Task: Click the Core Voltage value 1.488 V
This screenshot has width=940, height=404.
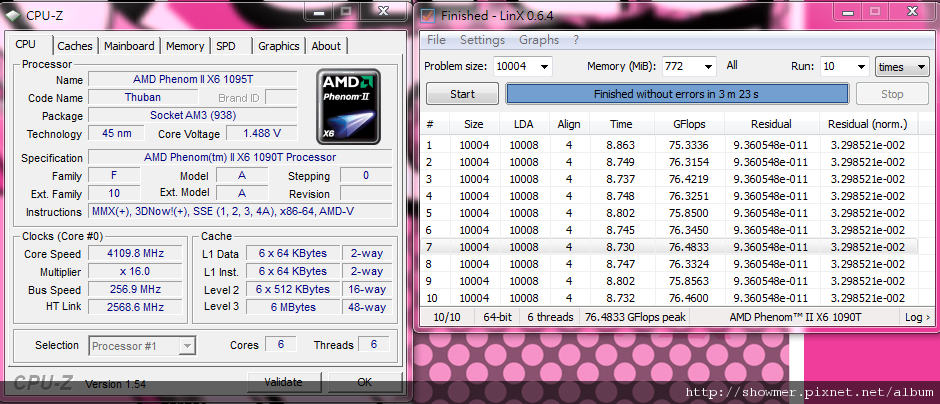Action: [262, 133]
